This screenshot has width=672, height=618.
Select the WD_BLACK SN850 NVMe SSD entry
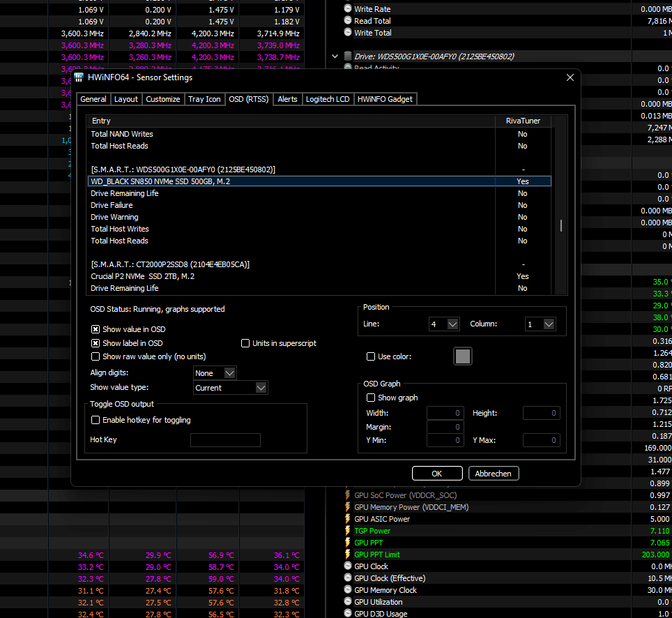click(319, 181)
